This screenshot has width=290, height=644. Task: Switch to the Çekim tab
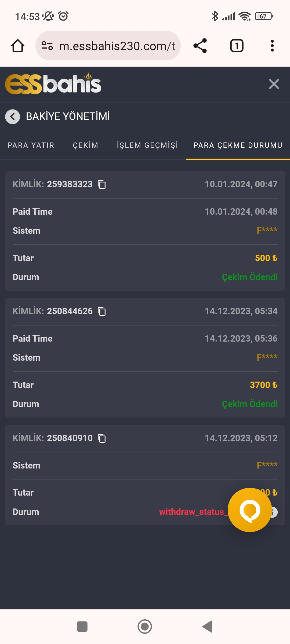click(x=85, y=145)
